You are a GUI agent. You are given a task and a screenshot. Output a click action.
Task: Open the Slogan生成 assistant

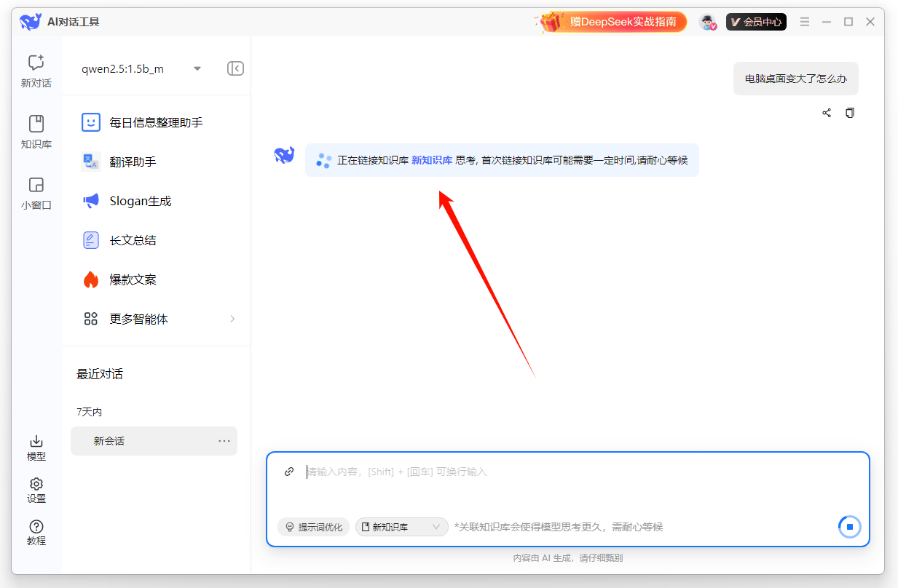pyautogui.click(x=143, y=201)
